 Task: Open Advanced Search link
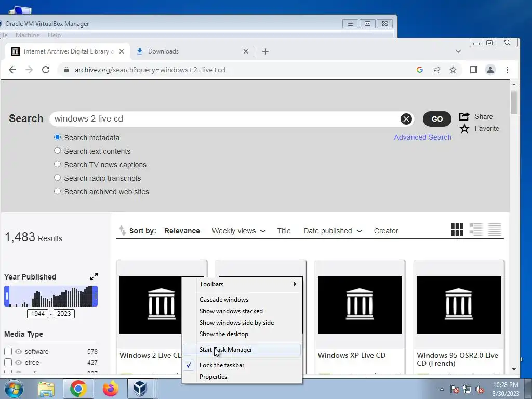[x=422, y=137]
